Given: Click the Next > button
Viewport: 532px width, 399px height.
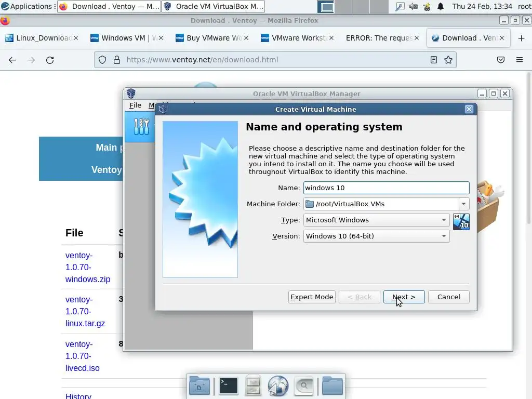Looking at the screenshot, I should [404, 297].
